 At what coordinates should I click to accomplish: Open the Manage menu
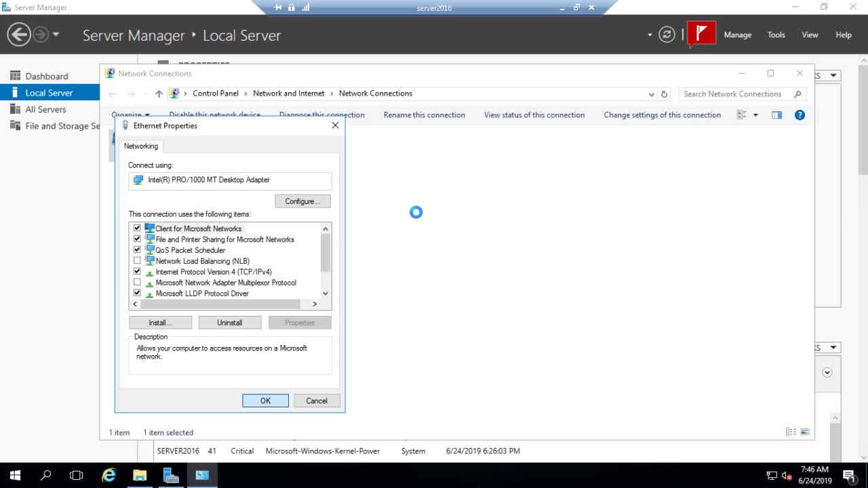pos(737,35)
